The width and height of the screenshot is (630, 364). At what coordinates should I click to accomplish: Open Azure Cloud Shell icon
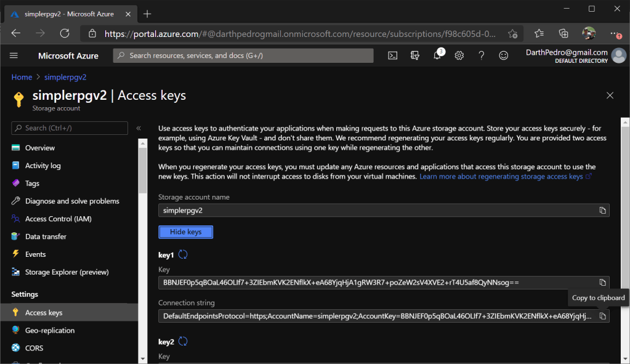click(x=392, y=55)
